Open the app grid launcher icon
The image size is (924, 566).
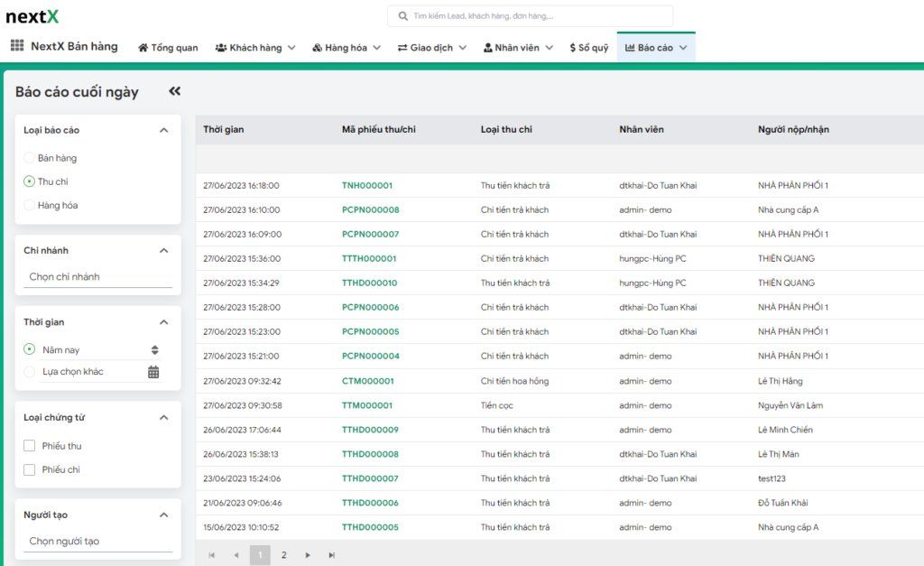click(17, 46)
